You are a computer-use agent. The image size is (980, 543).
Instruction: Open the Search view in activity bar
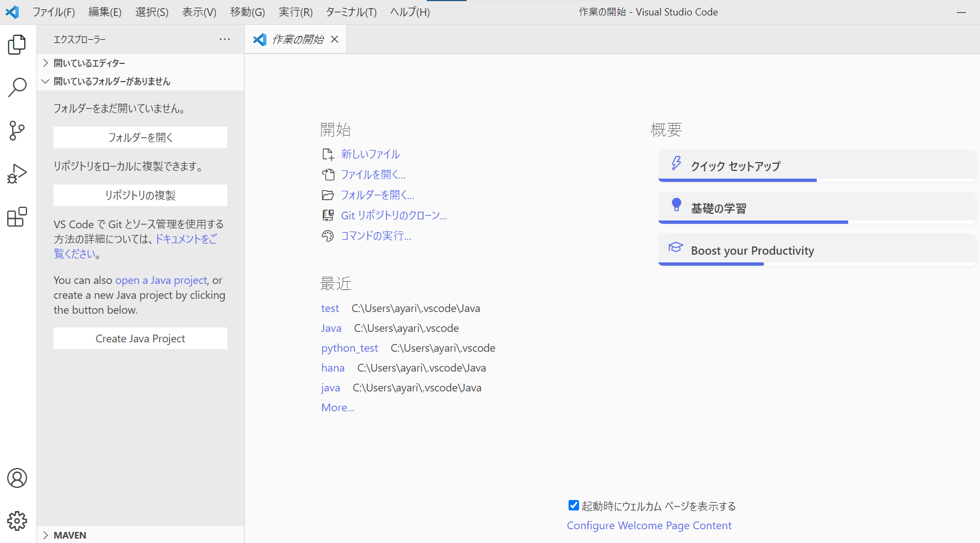pos(17,87)
